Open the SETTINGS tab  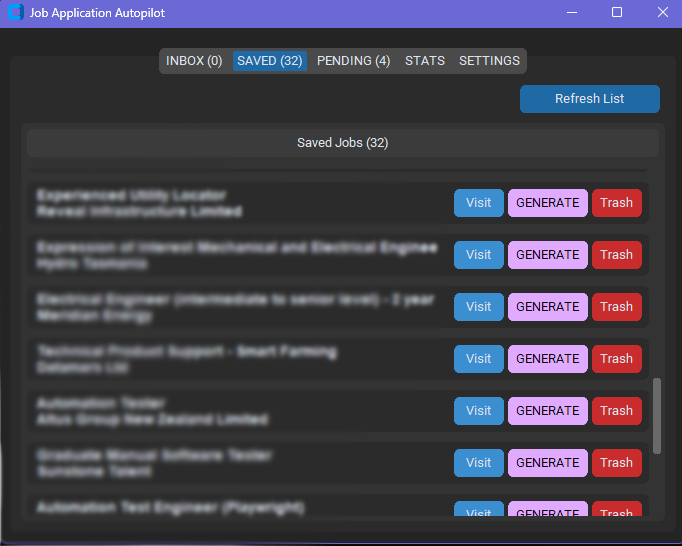coord(489,61)
